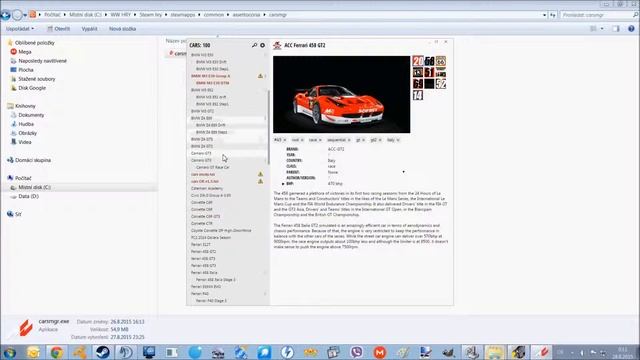
Task: Click the Explorer search box
Action: (x=599, y=15)
